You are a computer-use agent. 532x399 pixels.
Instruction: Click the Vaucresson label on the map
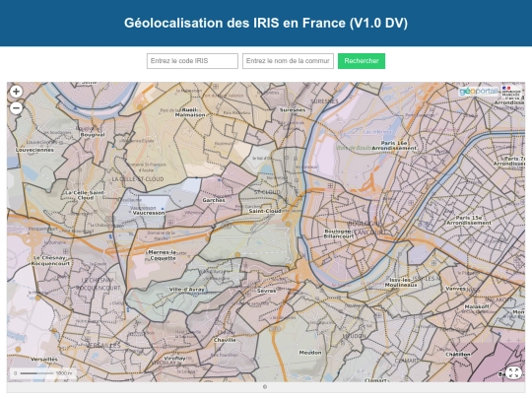point(149,213)
